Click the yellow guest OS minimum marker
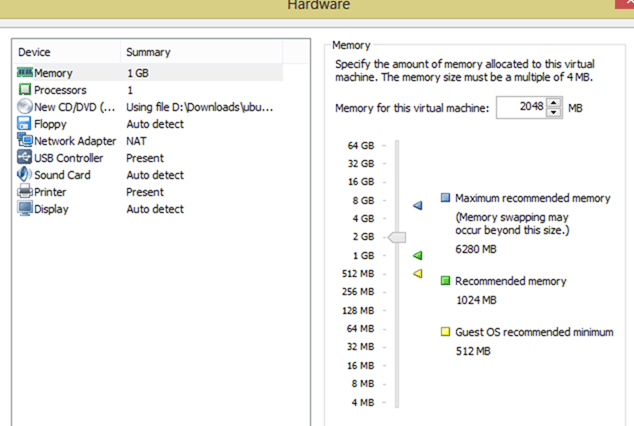Image resolution: width=634 pixels, height=426 pixels. pyautogui.click(x=418, y=274)
